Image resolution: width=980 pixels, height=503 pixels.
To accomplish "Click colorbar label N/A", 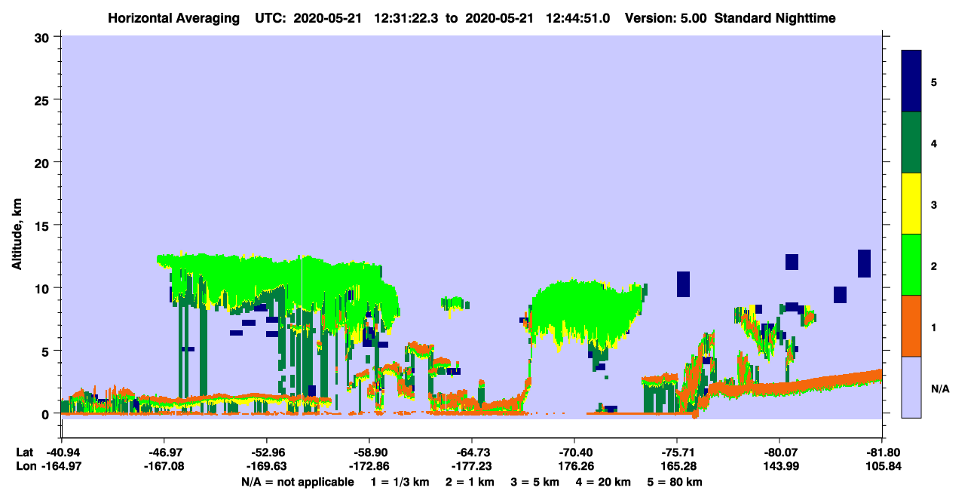I will point(939,388).
